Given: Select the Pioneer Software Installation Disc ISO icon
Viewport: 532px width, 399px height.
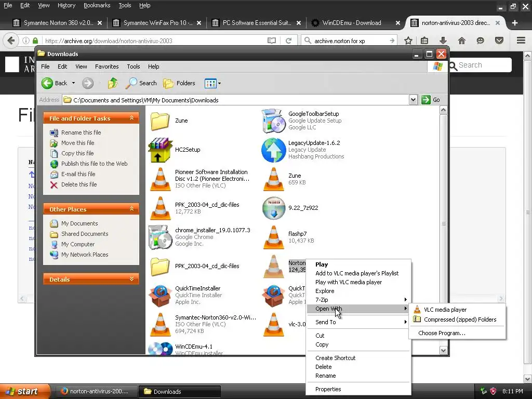Looking at the screenshot, I should pos(161,179).
